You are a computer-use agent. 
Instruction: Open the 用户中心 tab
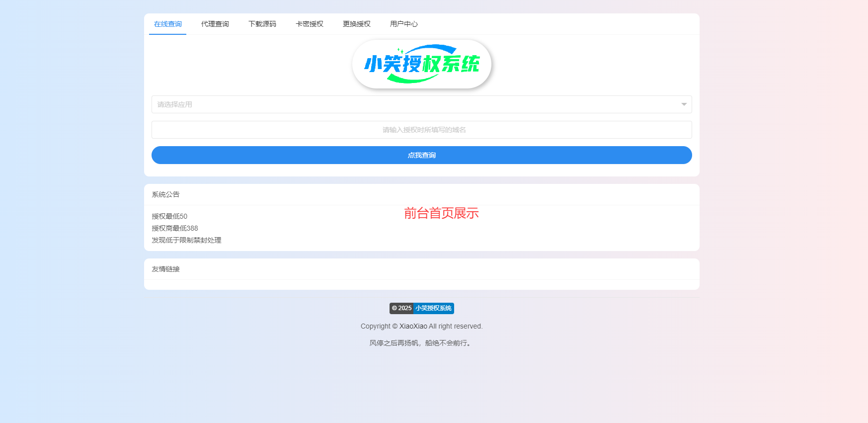tap(403, 24)
